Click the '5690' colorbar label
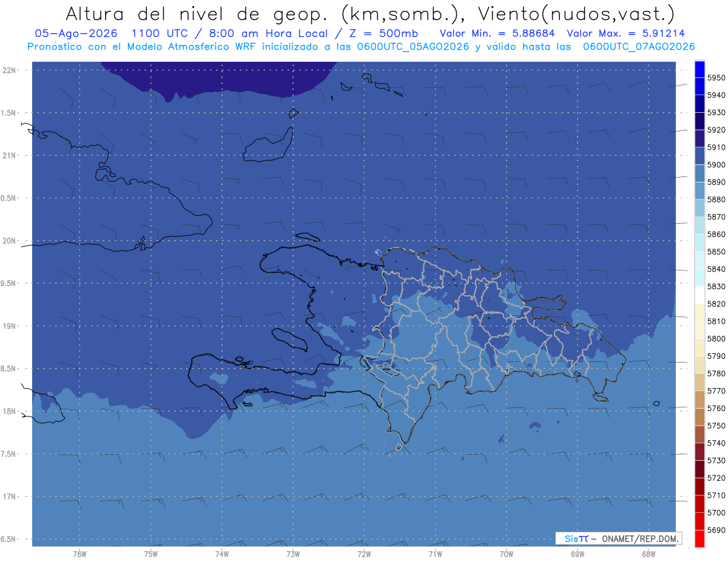The image size is (728, 562). [x=716, y=530]
